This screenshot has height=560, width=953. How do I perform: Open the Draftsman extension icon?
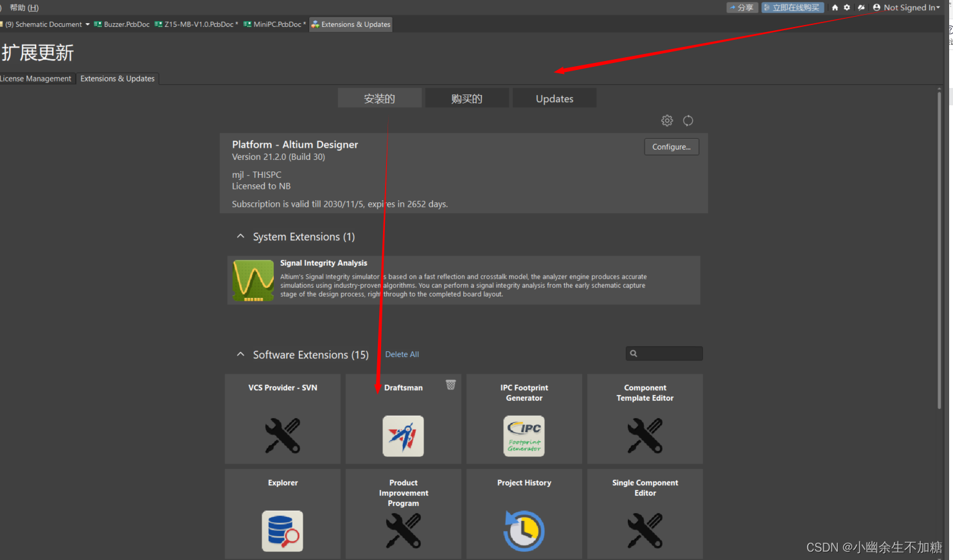(403, 436)
